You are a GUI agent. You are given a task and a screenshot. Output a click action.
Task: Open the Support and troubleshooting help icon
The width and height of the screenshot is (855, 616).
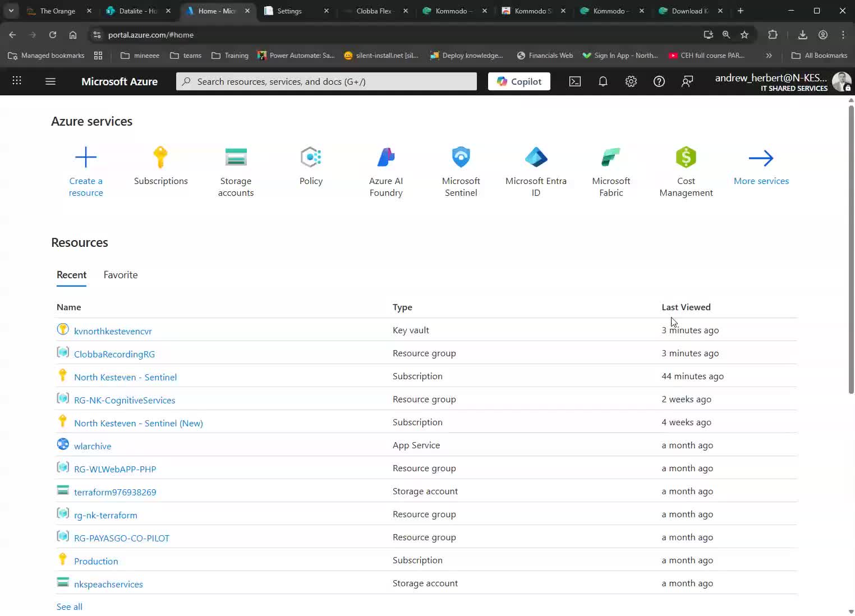[659, 81]
